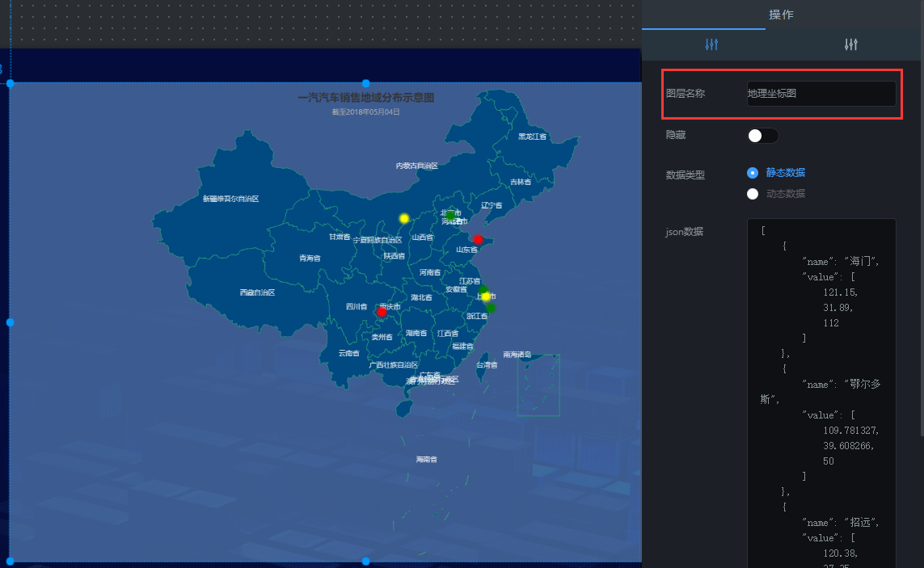Select the left-middle resize handle of map

[x=10, y=322]
